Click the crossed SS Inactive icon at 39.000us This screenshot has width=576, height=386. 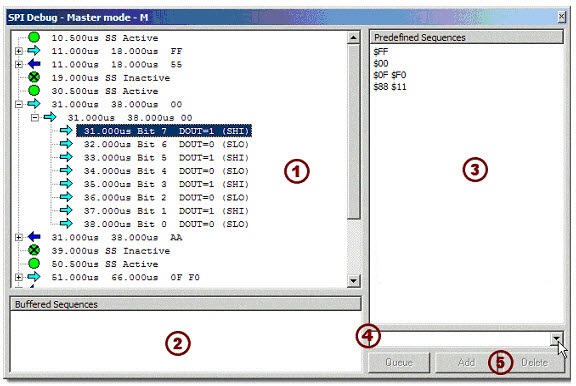click(x=34, y=250)
